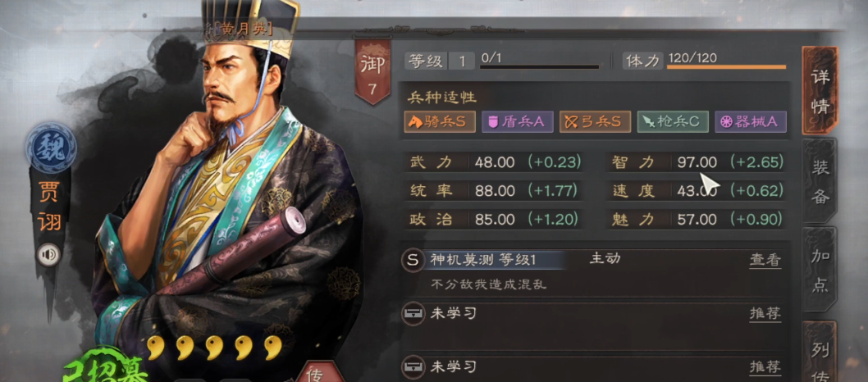868x382 pixels.
Task: Click the 御 7 cost banner
Action: (372, 72)
